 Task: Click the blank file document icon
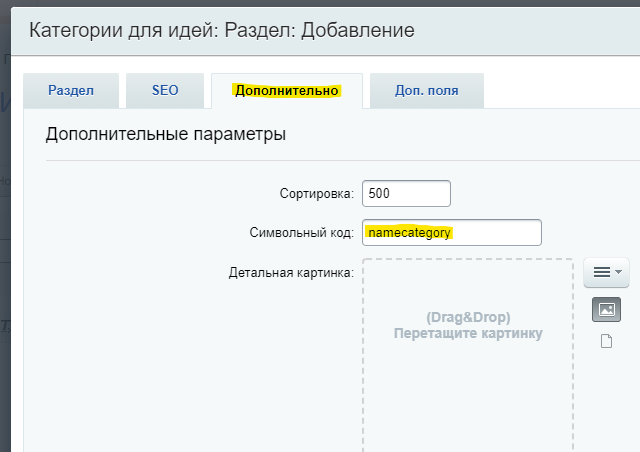(607, 341)
